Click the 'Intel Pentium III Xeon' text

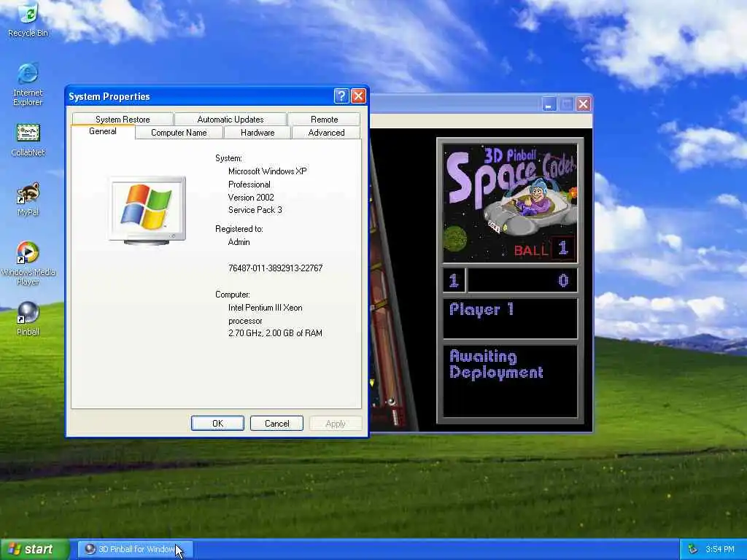coord(265,308)
